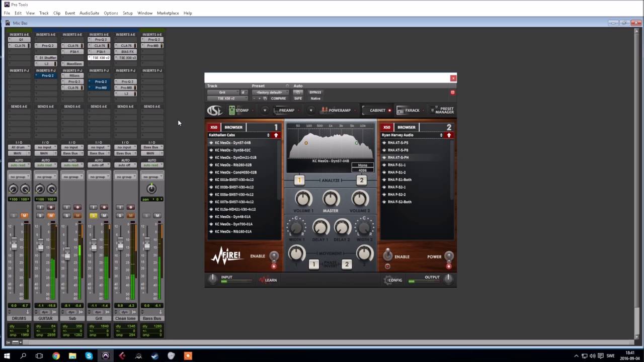644x362 pixels.
Task: Copy preset settings icon in plugin header
Action: pos(265,99)
